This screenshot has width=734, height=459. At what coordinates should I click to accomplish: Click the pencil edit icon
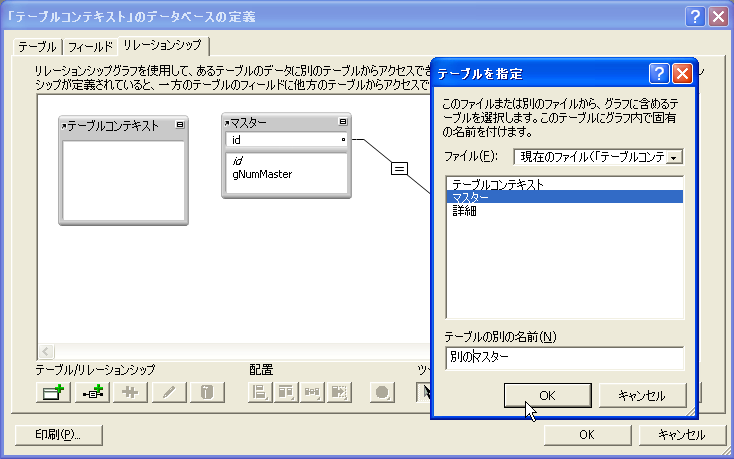(166, 393)
